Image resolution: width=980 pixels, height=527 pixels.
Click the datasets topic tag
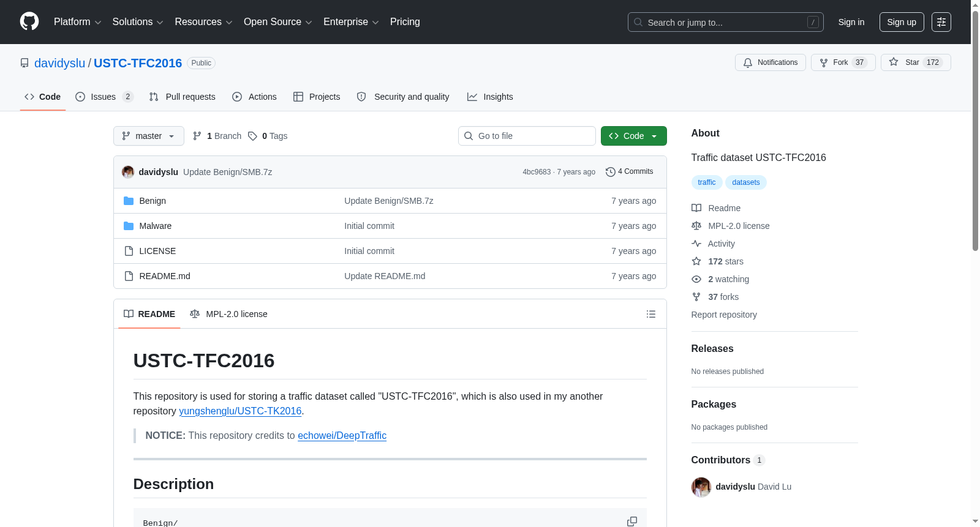(x=746, y=182)
